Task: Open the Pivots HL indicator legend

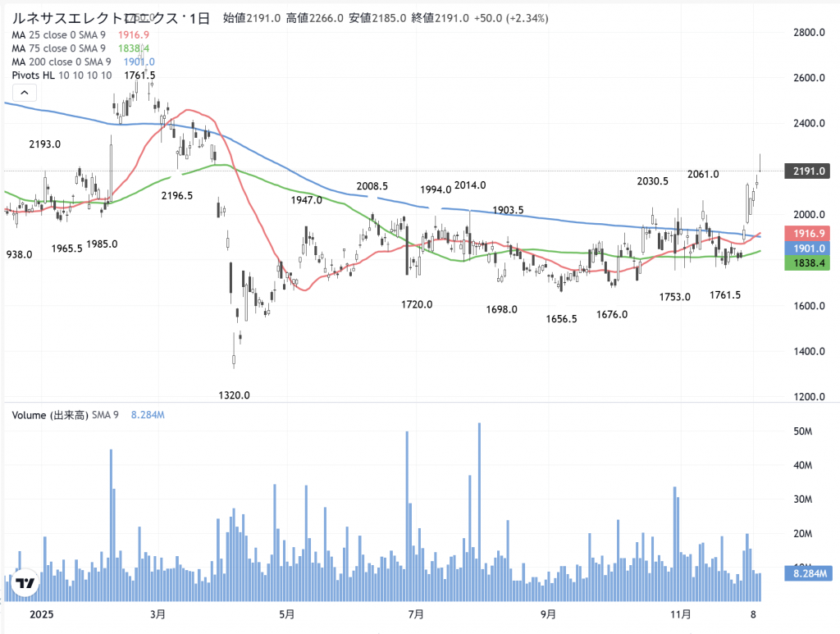Action: coord(62,75)
